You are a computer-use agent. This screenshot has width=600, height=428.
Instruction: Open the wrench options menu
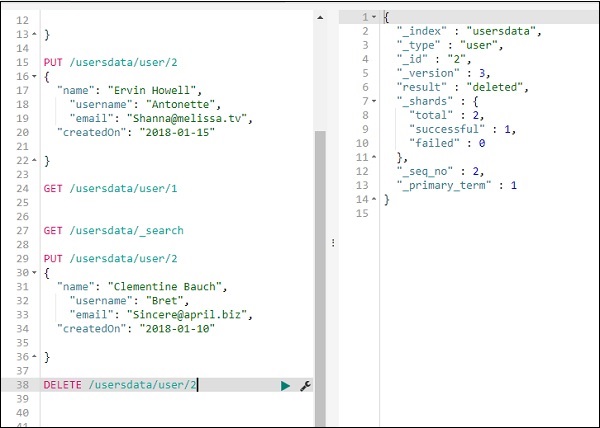point(305,385)
